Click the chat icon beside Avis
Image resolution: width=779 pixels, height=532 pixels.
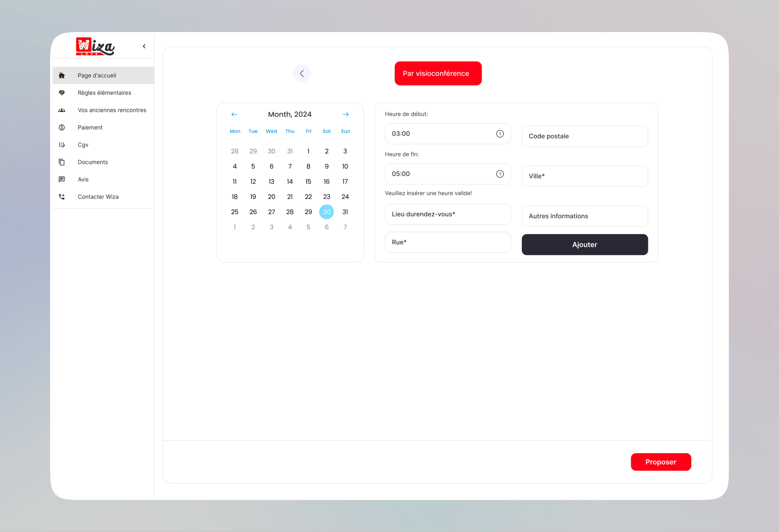pos(62,179)
